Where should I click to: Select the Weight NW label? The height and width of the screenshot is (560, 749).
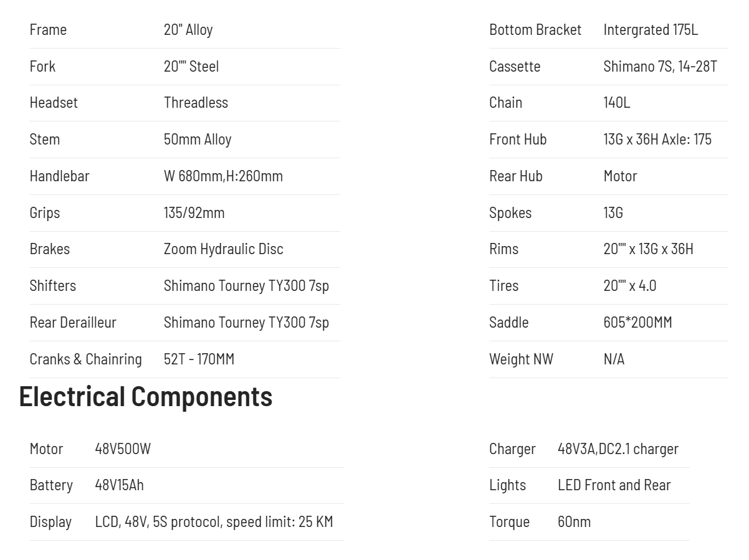click(521, 359)
